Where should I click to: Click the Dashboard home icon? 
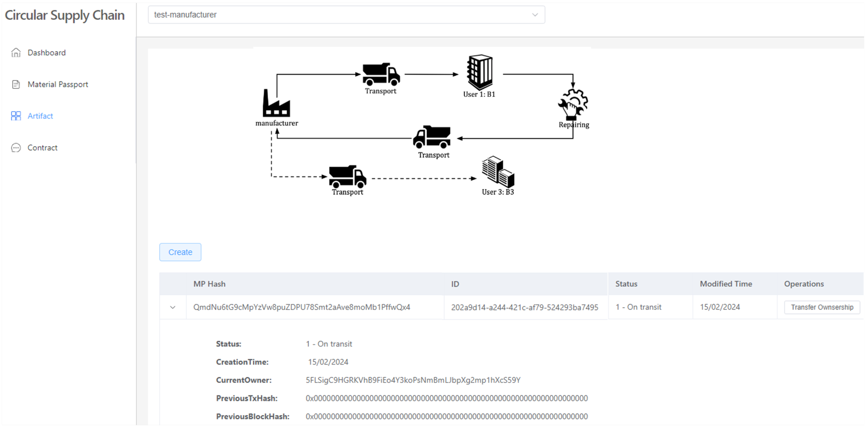click(16, 53)
